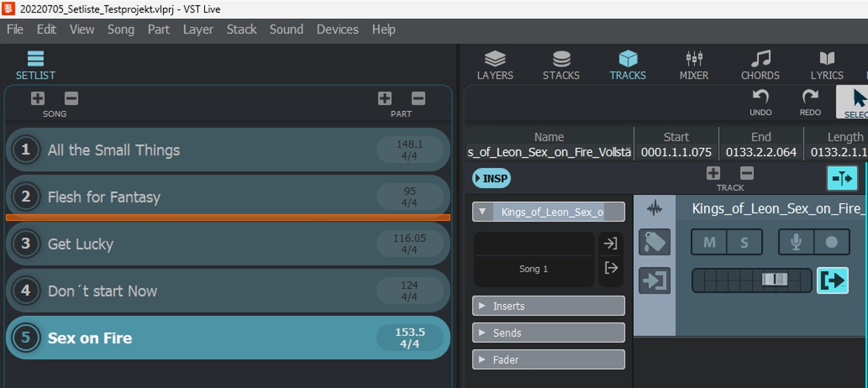Click the tag icon in track column
The height and width of the screenshot is (388, 868).
point(655,242)
